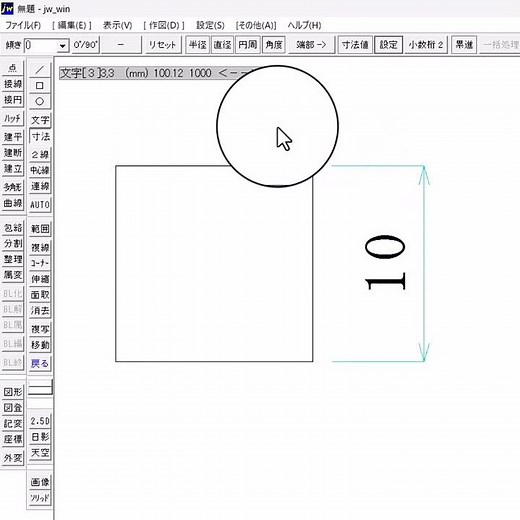Select the 整理 cleanup tool
This screenshot has width=520, height=520.
[x=13, y=259]
